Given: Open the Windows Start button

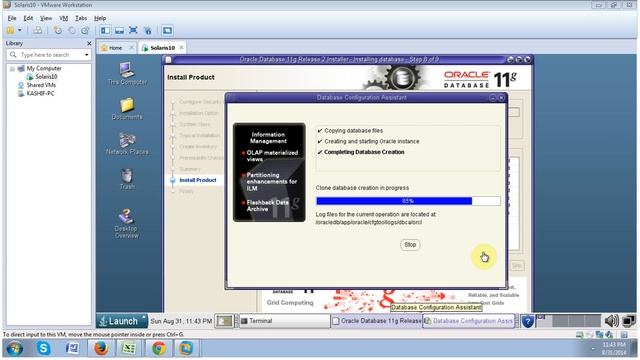Looking at the screenshot, I should [15, 349].
